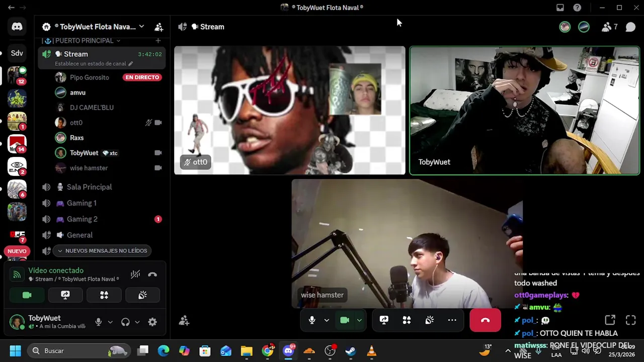Go back with title bar arrow

[11, 8]
